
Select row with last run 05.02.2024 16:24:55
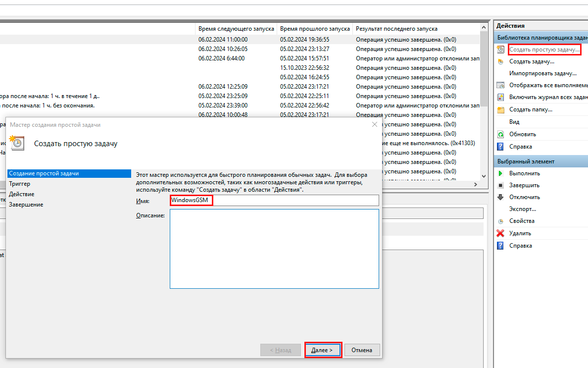pyautogui.click(x=240, y=77)
